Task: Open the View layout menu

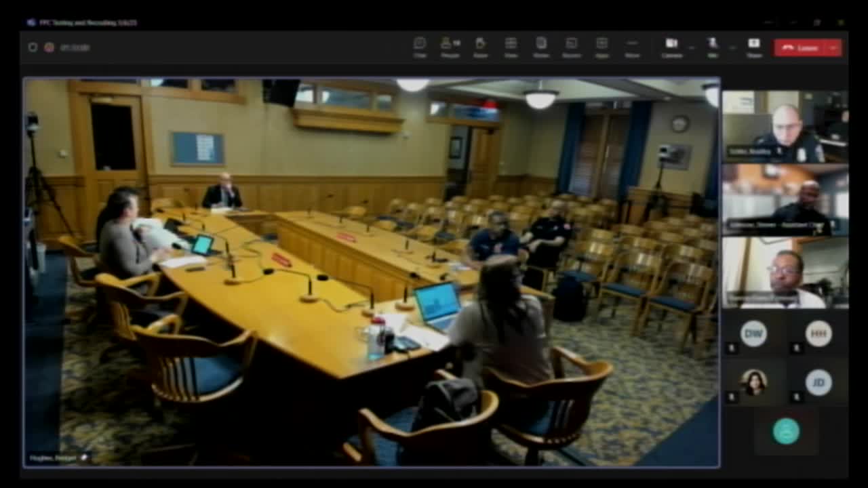Action: click(x=511, y=47)
